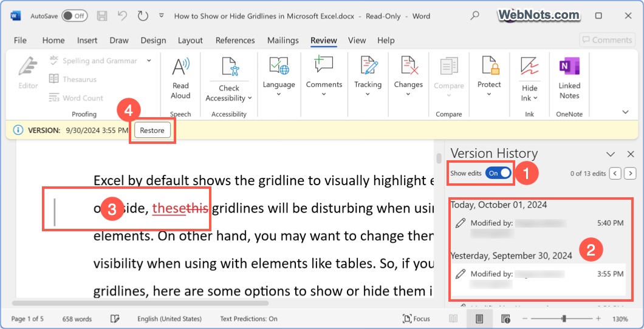Switch to the Layout tab
Screen dimensions: 644x329
coord(190,40)
